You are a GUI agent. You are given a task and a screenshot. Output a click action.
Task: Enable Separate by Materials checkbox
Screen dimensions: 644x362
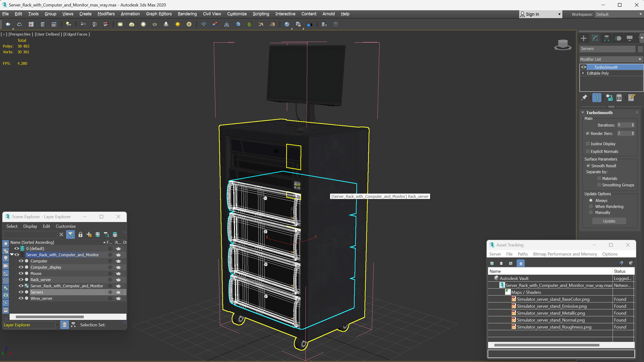tap(599, 178)
